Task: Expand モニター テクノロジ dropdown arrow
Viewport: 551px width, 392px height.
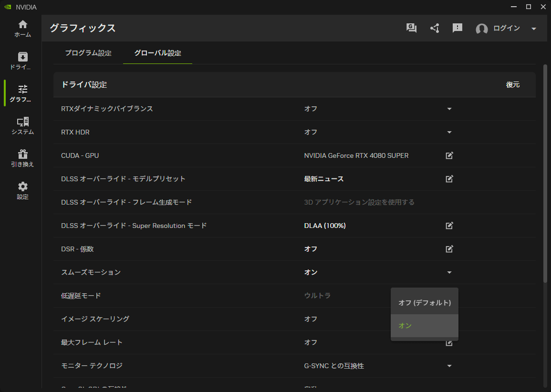Action: [x=449, y=366]
